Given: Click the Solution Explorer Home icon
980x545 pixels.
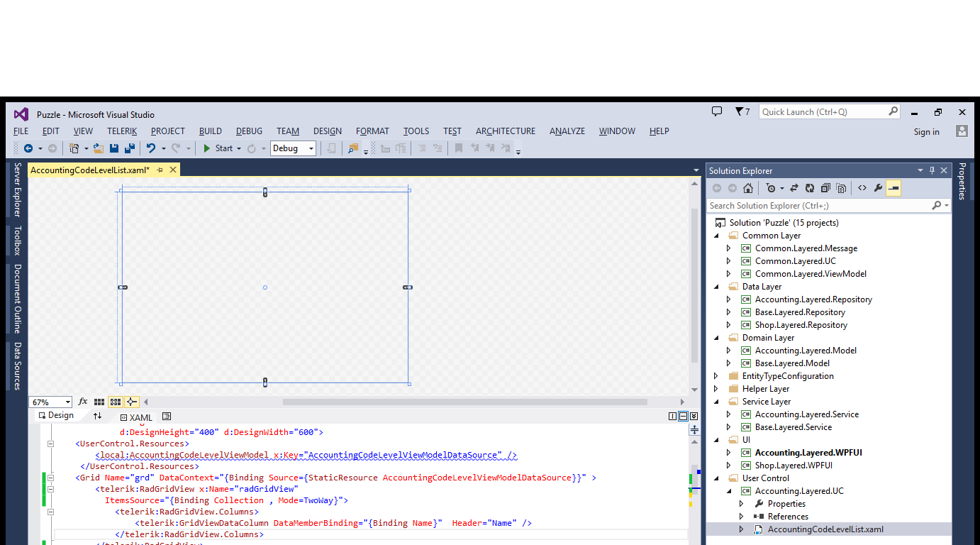Looking at the screenshot, I should [747, 188].
